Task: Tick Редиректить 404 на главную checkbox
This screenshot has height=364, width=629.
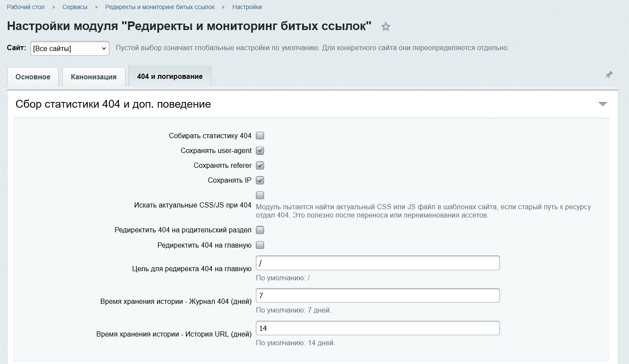Action: (260, 245)
